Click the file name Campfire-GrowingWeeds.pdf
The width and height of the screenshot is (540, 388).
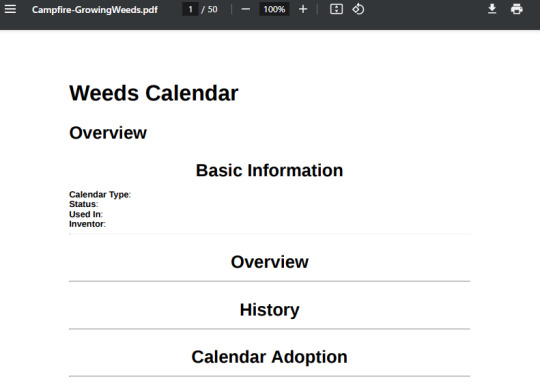click(x=95, y=10)
